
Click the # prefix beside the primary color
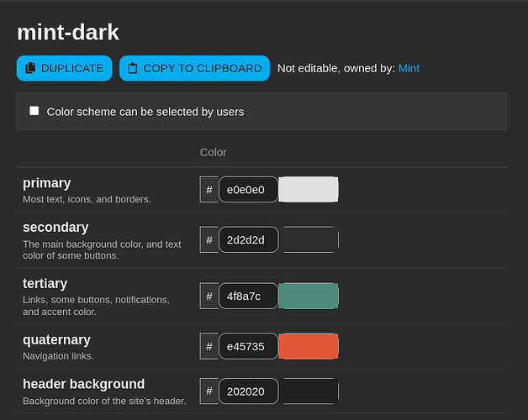coord(209,190)
